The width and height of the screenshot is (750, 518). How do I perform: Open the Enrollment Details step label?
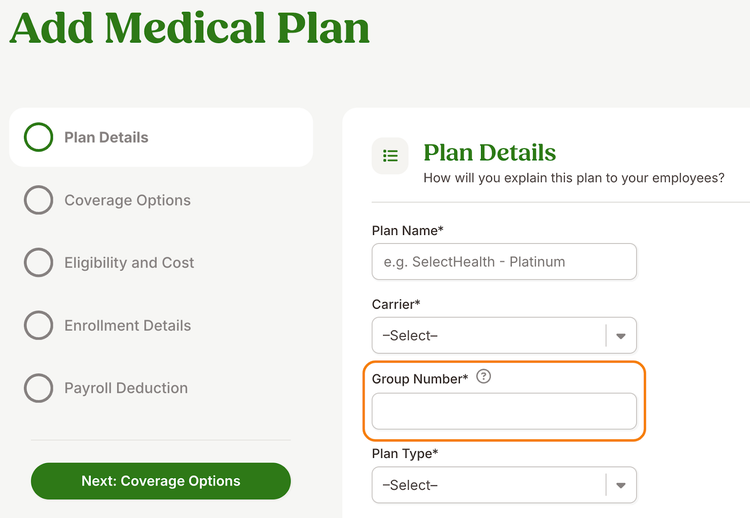point(127,326)
